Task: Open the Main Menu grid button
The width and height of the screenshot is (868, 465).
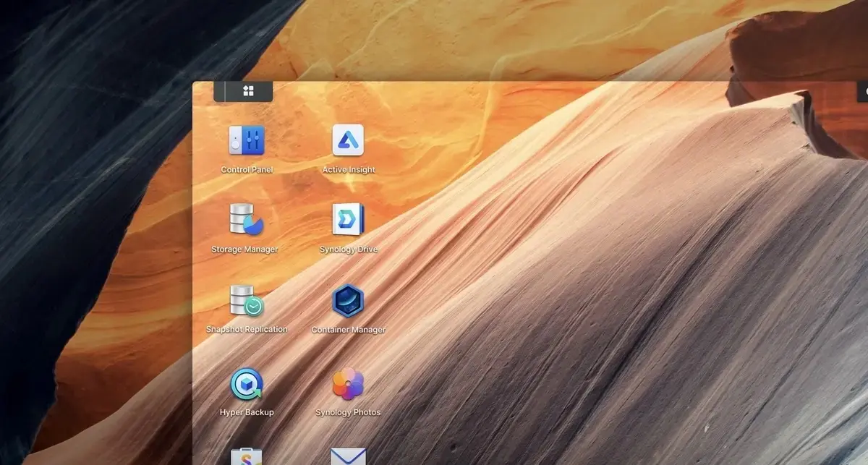Action: pyautogui.click(x=248, y=91)
